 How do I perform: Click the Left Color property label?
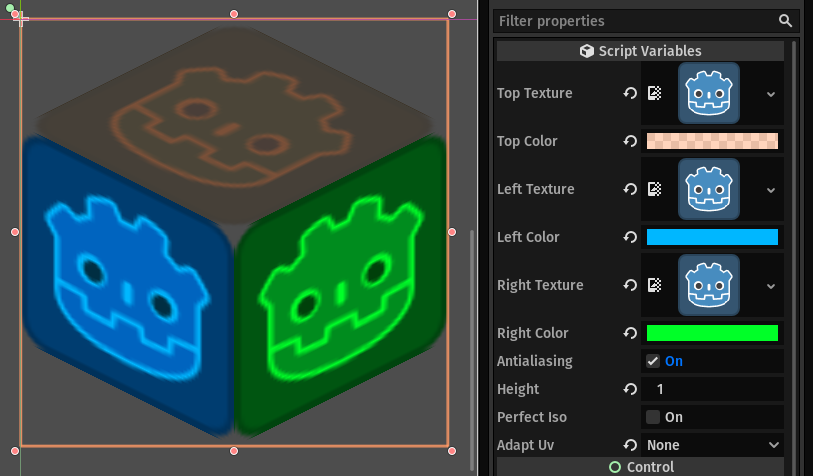528,237
